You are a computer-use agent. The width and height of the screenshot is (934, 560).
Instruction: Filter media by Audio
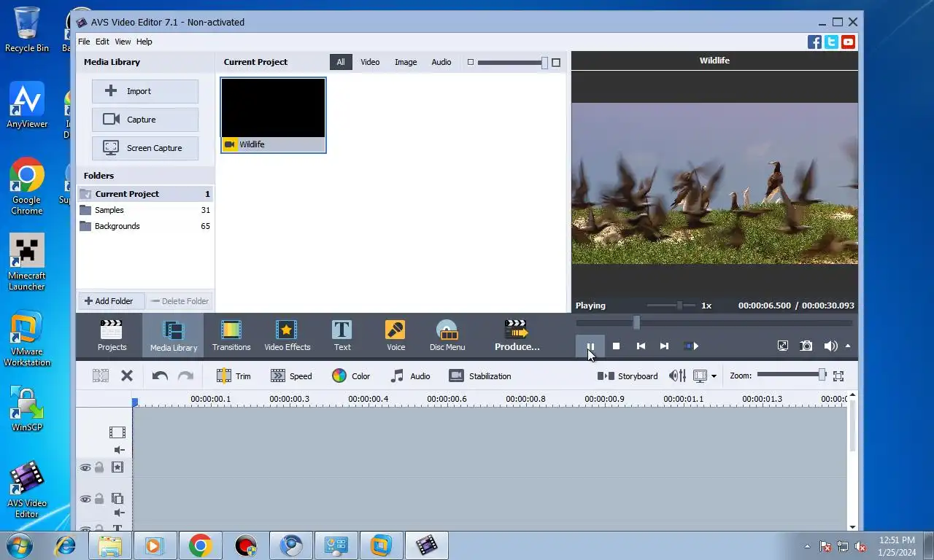click(441, 62)
